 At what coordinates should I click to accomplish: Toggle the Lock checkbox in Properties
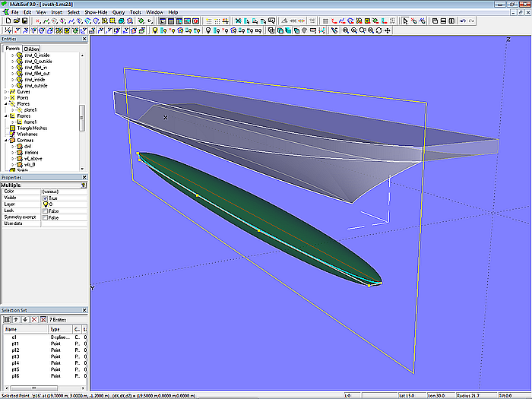[x=46, y=211]
